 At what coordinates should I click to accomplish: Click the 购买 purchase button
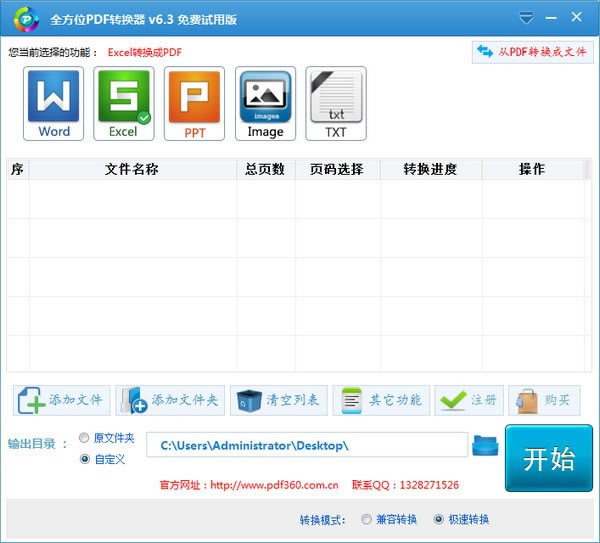tap(544, 400)
